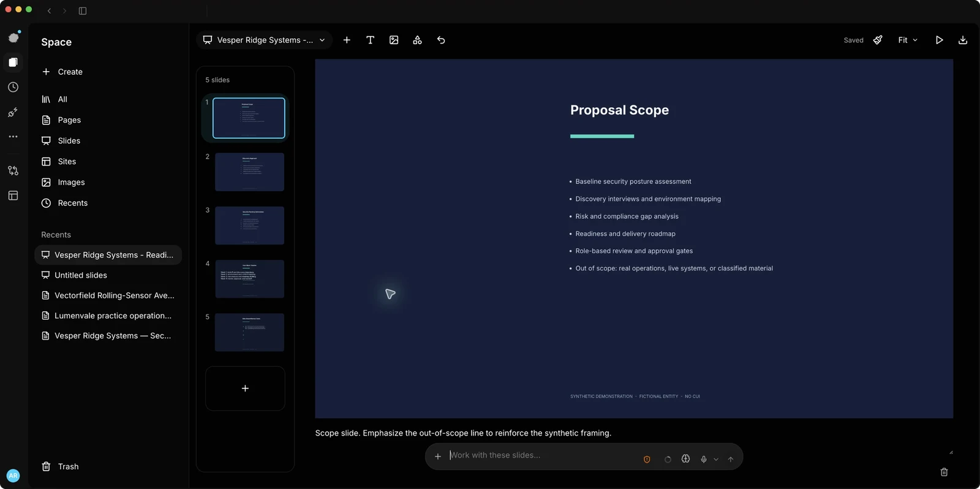Open the connectors plug icon in the left rail

[13, 112]
